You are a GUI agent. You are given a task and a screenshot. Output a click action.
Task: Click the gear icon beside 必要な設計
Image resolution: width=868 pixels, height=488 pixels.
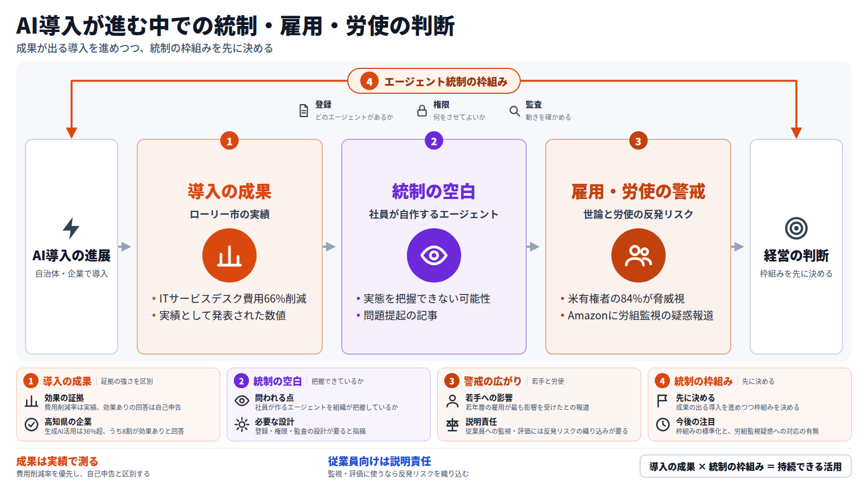(242, 425)
